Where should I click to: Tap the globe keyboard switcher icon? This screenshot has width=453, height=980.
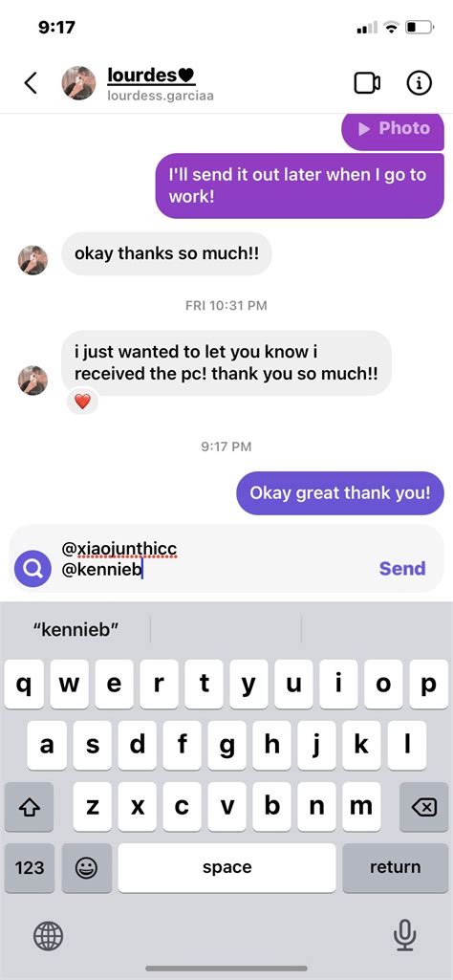48,936
